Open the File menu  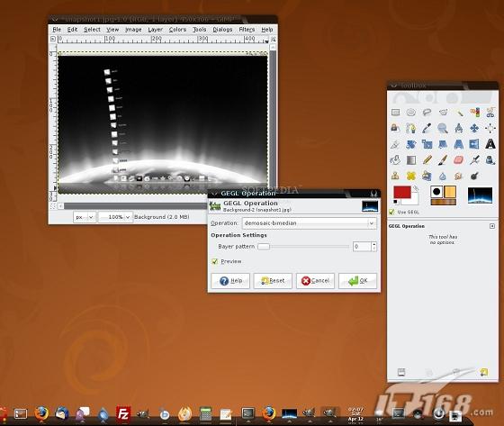pos(57,30)
